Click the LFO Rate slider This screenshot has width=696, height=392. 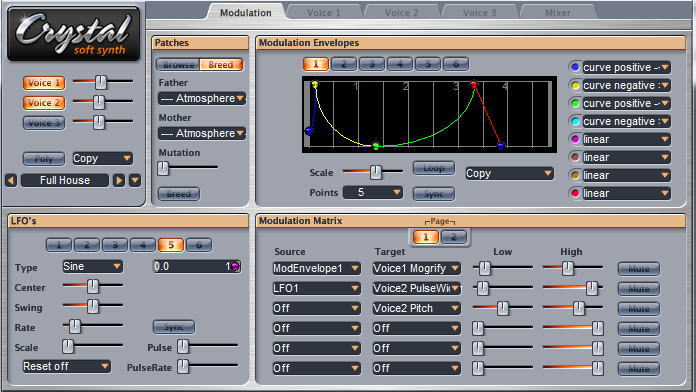[x=93, y=326]
